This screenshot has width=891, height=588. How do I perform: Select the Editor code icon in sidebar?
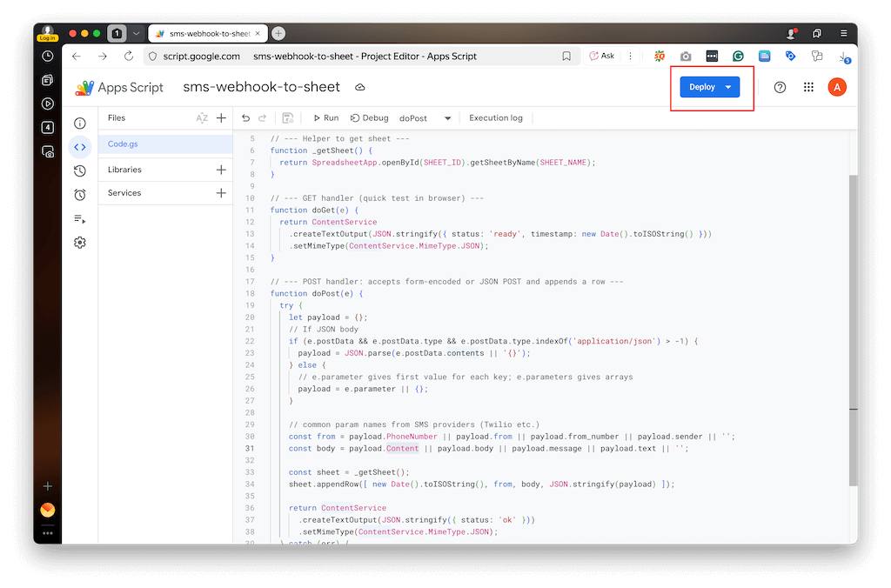click(80, 147)
